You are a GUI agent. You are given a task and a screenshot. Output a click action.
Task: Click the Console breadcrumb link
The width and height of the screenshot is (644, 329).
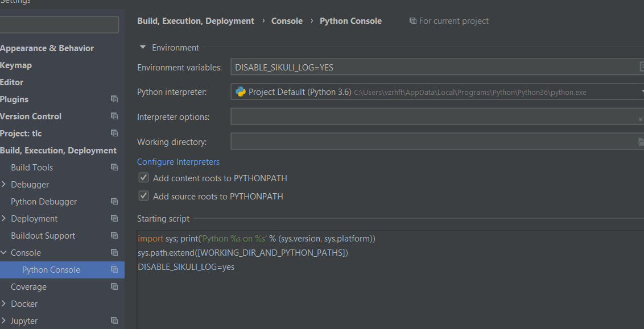click(x=287, y=21)
